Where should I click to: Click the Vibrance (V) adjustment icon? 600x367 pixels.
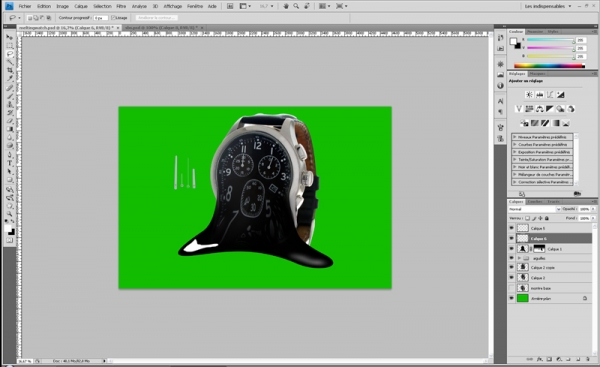(x=519, y=109)
